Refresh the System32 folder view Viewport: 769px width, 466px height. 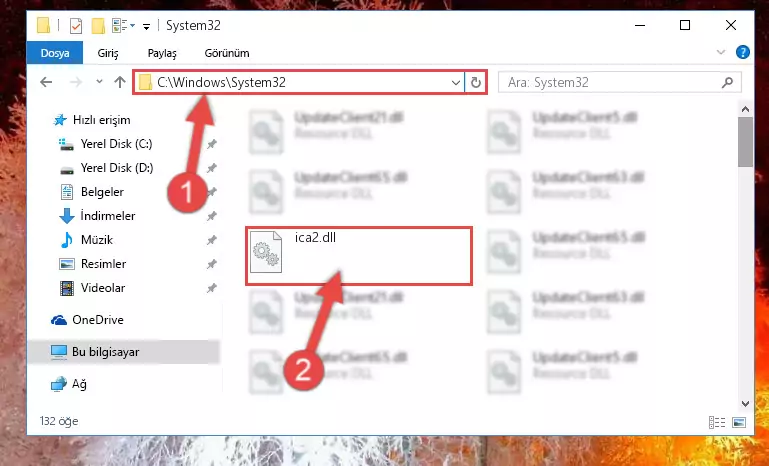475,82
